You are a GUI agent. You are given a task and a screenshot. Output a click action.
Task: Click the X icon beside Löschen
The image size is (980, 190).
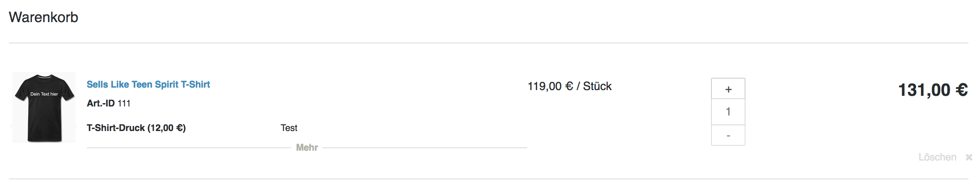pos(969,157)
